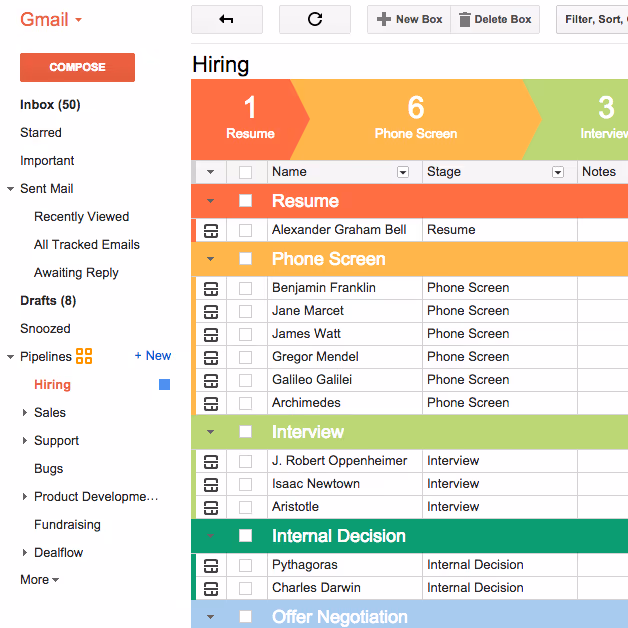The width and height of the screenshot is (628, 628).
Task: Open Recently Viewed
Action: (82, 217)
